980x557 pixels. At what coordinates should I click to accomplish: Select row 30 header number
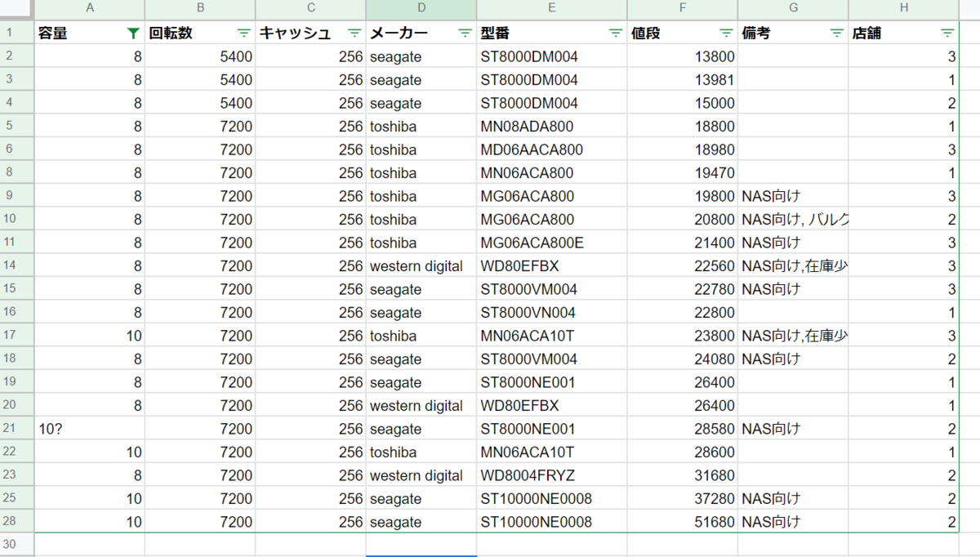point(17,545)
